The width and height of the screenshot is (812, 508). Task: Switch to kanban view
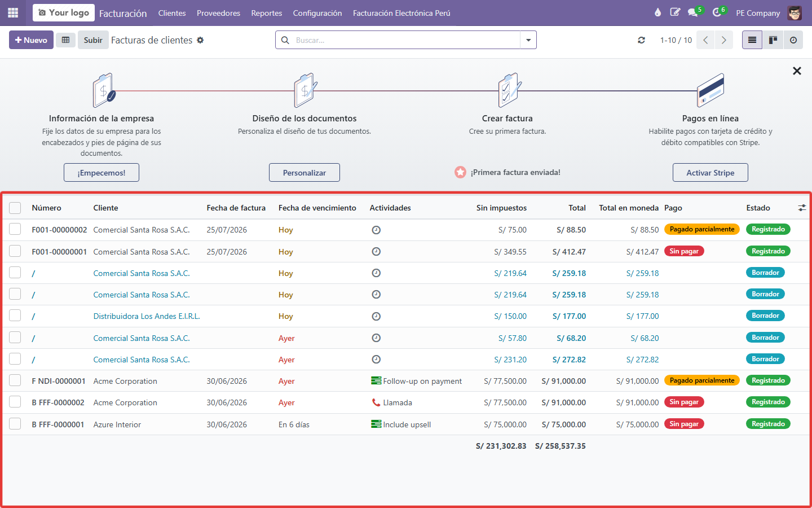tap(773, 40)
